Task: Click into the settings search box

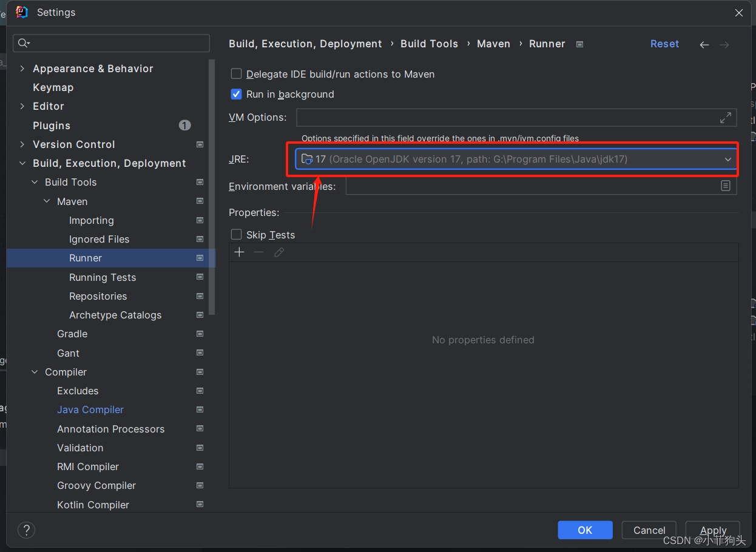Action: pos(112,43)
